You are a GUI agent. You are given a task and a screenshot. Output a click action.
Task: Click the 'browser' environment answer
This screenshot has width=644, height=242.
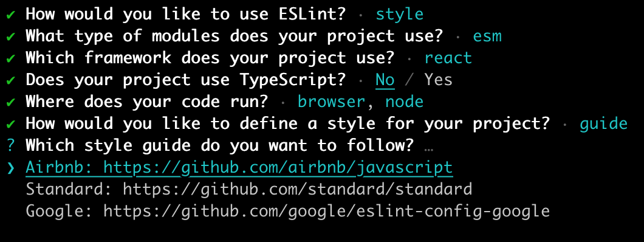click(x=331, y=102)
